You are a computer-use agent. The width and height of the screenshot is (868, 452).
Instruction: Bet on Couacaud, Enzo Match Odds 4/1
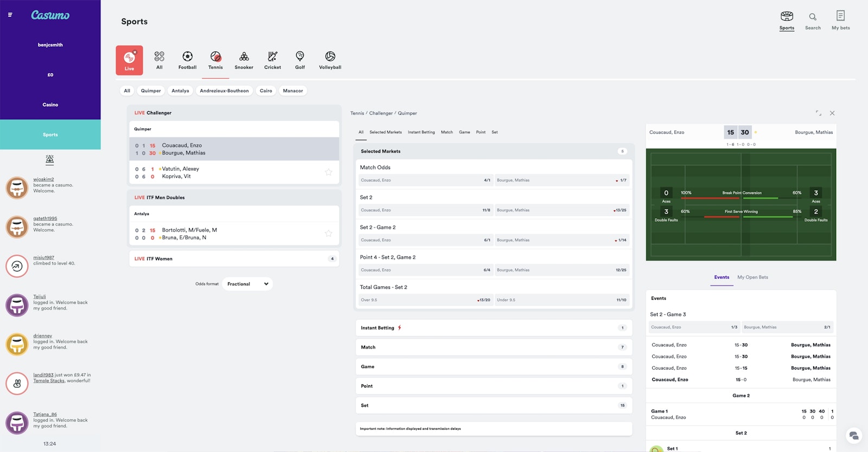pyautogui.click(x=425, y=180)
